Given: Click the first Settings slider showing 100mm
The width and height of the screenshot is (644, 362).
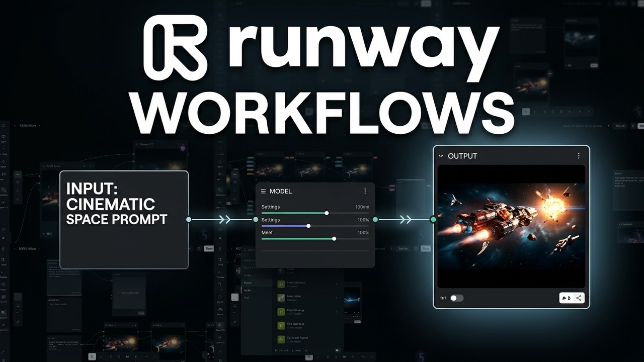Looking at the screenshot, I should 315,213.
